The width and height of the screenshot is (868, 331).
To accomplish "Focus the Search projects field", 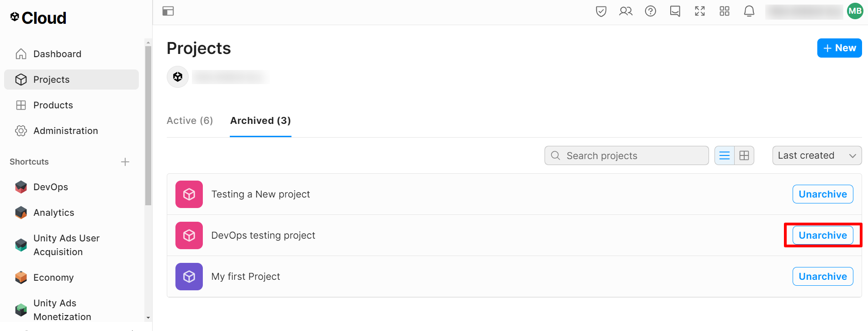I will pyautogui.click(x=630, y=156).
